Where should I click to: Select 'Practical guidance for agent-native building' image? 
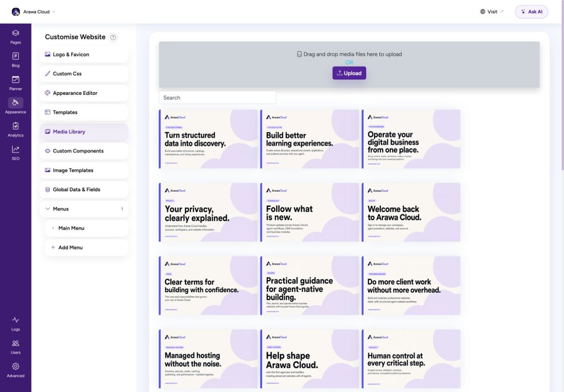tap(310, 285)
